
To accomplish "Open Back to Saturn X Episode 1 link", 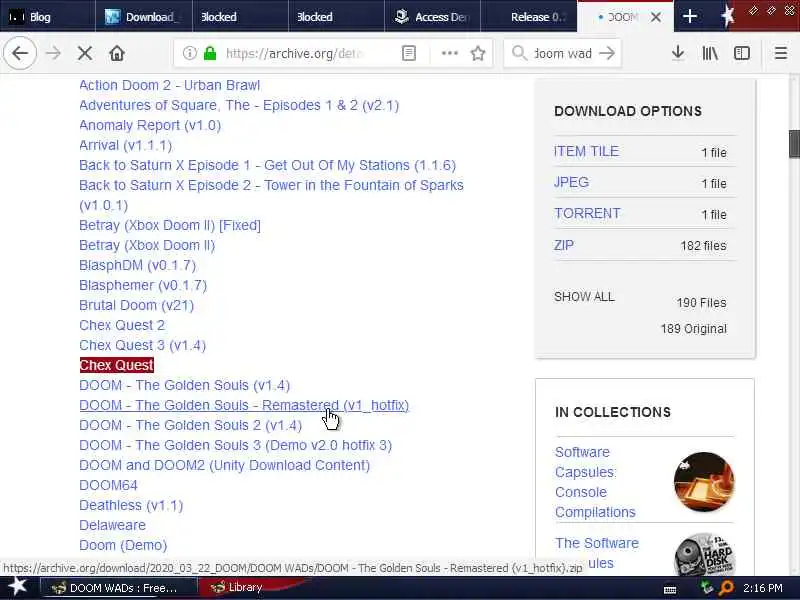I will click(267, 165).
